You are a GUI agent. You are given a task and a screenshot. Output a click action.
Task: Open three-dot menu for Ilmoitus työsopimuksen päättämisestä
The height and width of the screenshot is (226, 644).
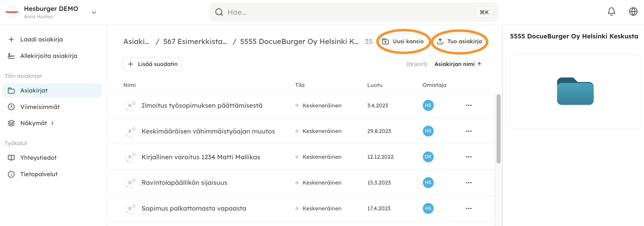pos(468,105)
